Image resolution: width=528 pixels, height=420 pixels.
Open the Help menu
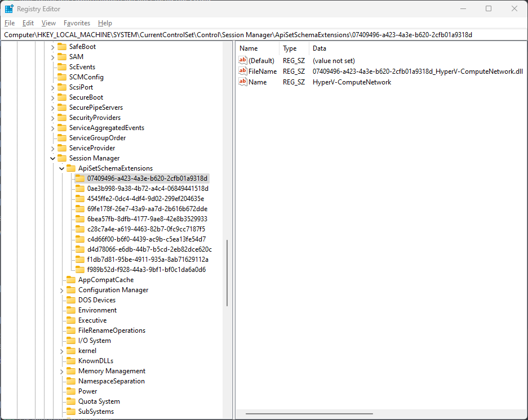pyautogui.click(x=105, y=23)
